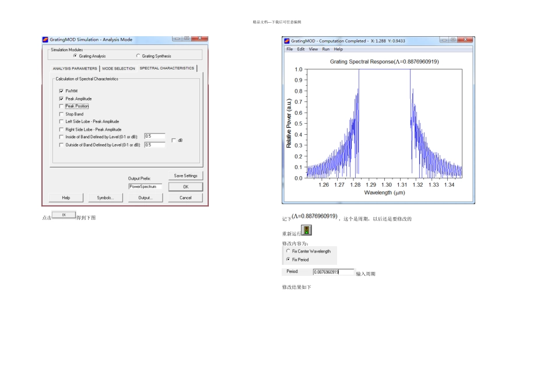Maximize the Computation Completed window
554x392 pixels.
click(453, 40)
